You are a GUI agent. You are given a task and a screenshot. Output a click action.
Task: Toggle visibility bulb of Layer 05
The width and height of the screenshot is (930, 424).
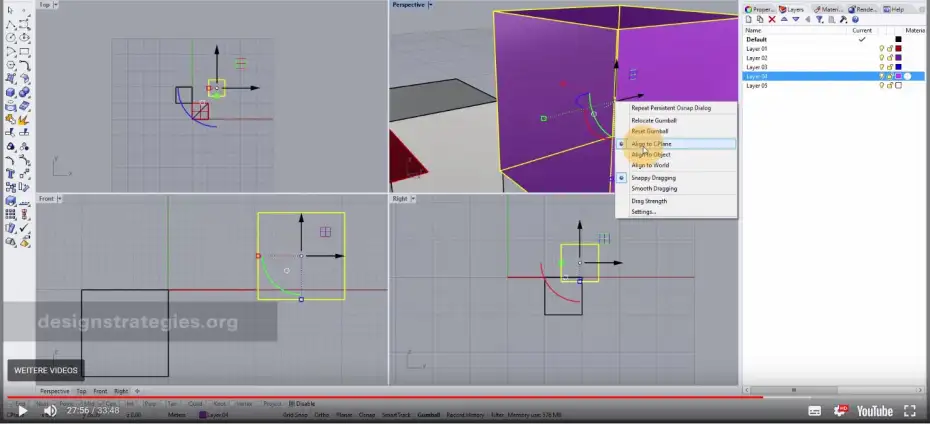[x=881, y=85]
